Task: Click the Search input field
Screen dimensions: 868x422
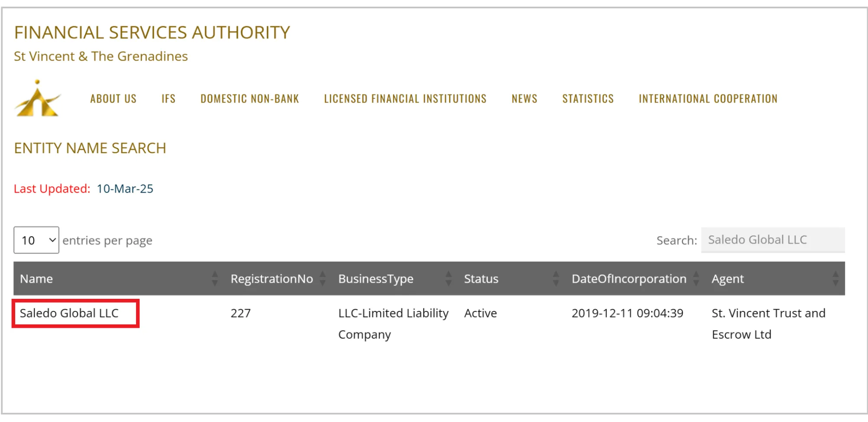Action: 773,240
